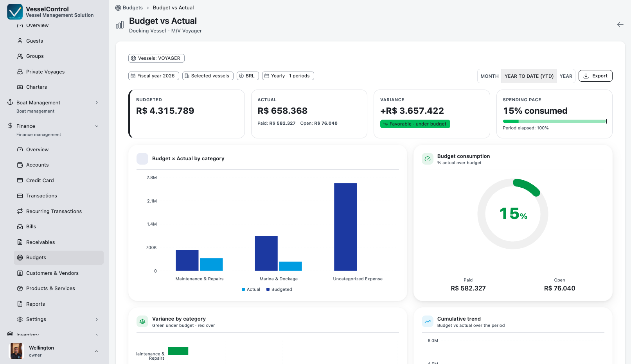Click the Uncategorized Expense budgeted bar

click(x=345, y=227)
